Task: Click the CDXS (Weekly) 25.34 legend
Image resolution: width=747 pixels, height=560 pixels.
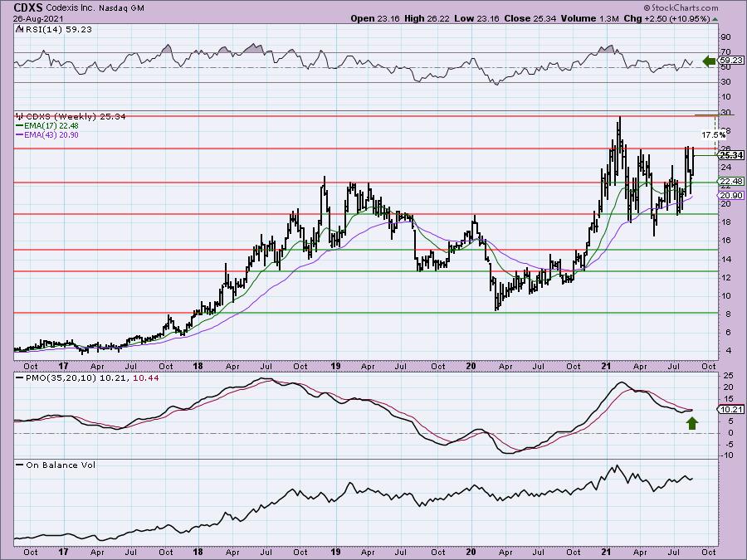Action: [76, 117]
